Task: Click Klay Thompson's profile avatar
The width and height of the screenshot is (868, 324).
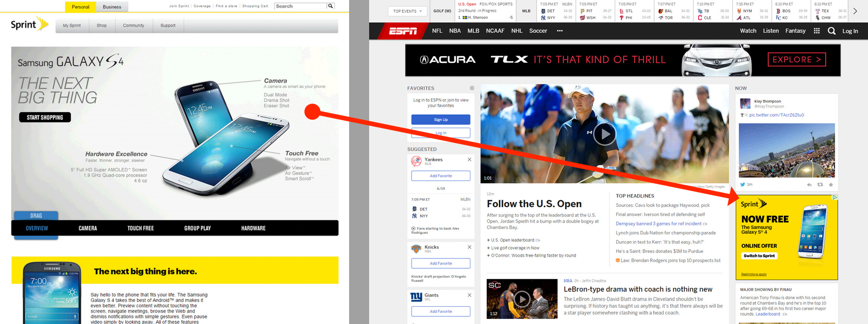Action: pyautogui.click(x=746, y=104)
